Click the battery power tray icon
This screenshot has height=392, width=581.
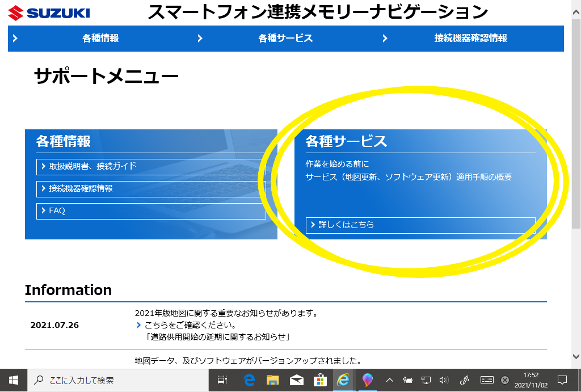pos(407,380)
